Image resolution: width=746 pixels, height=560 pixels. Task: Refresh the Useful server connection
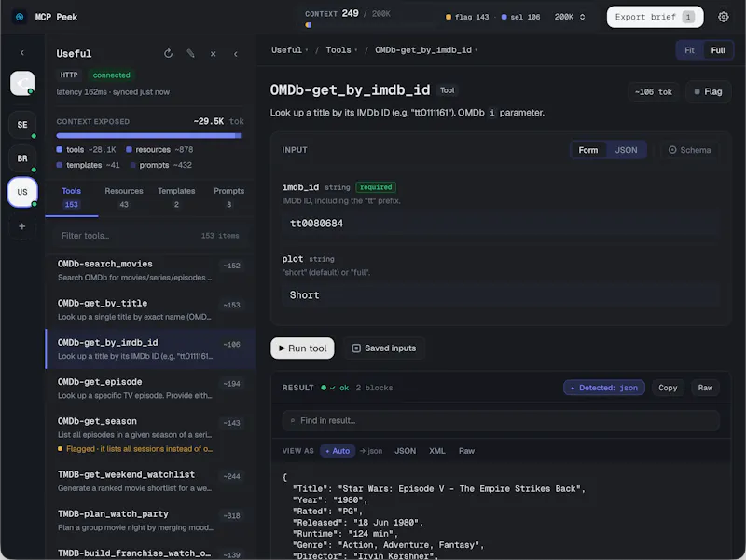(168, 54)
